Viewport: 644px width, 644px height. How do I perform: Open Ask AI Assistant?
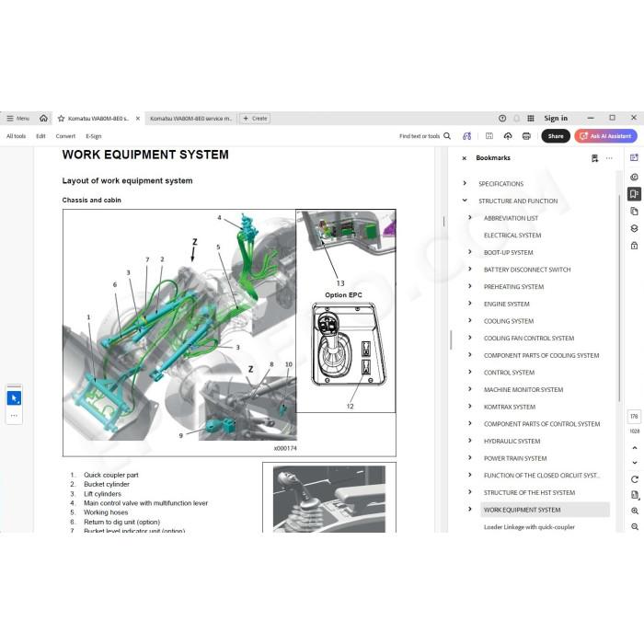pos(605,136)
